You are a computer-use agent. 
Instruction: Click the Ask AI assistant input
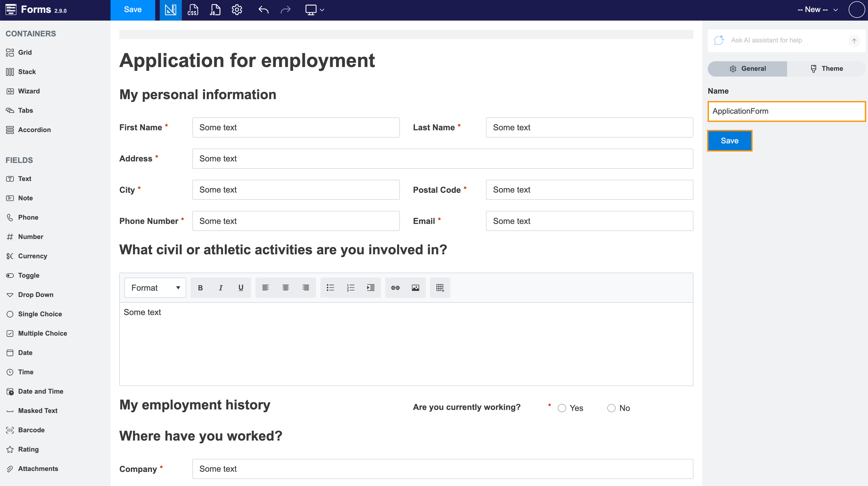click(787, 40)
